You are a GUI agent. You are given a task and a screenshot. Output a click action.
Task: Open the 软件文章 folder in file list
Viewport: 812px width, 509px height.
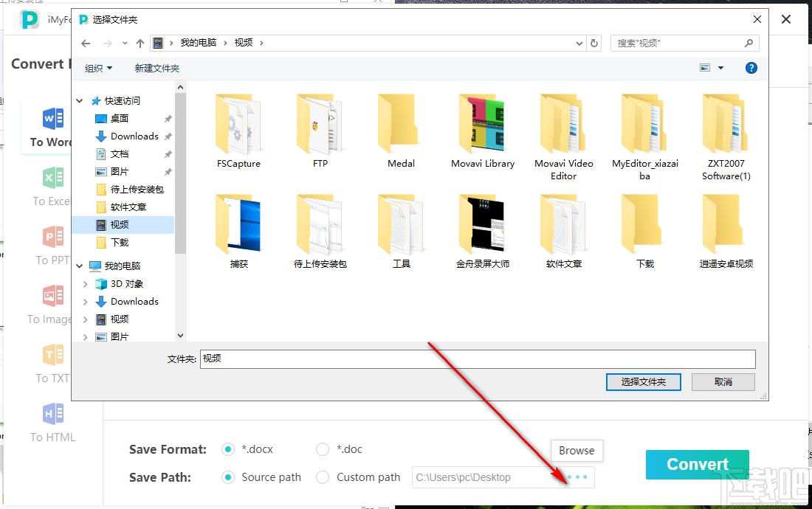pos(563,232)
